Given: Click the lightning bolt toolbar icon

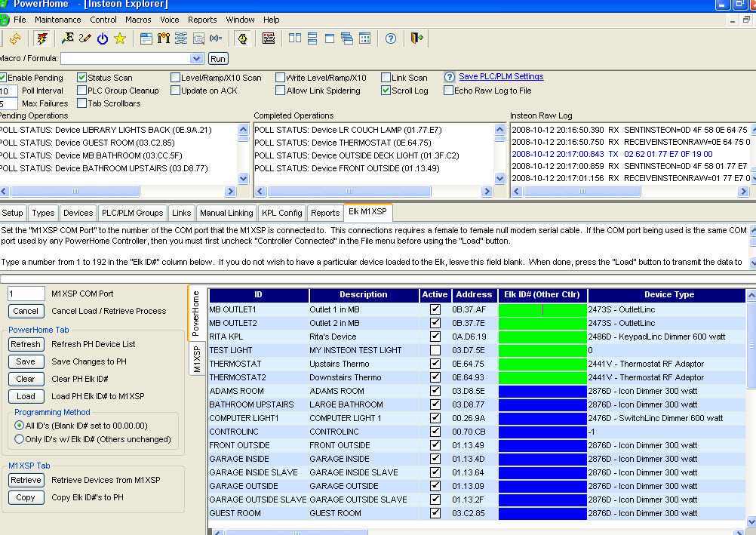Looking at the screenshot, I should [x=42, y=38].
